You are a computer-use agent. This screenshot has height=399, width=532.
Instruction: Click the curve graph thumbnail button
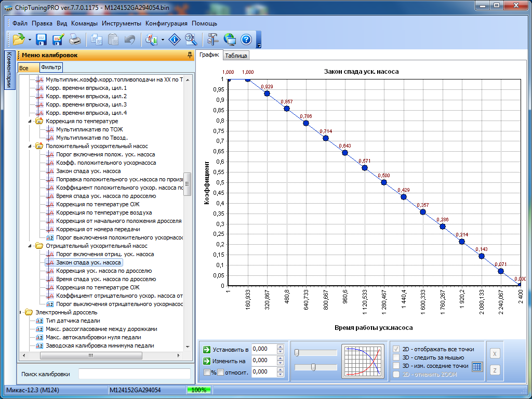(x=362, y=361)
